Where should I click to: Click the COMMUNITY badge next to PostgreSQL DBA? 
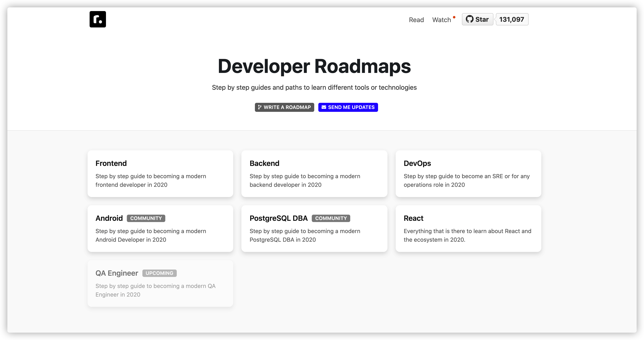pyautogui.click(x=331, y=218)
